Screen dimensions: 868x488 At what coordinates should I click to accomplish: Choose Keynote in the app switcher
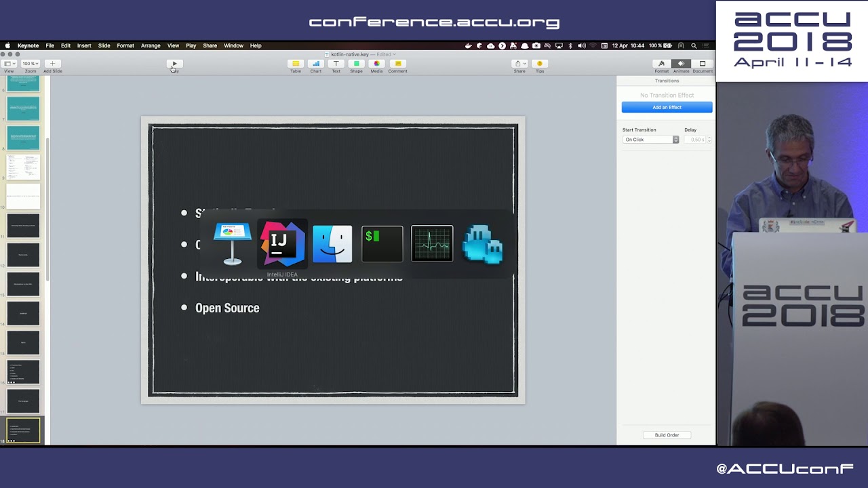pyautogui.click(x=233, y=243)
